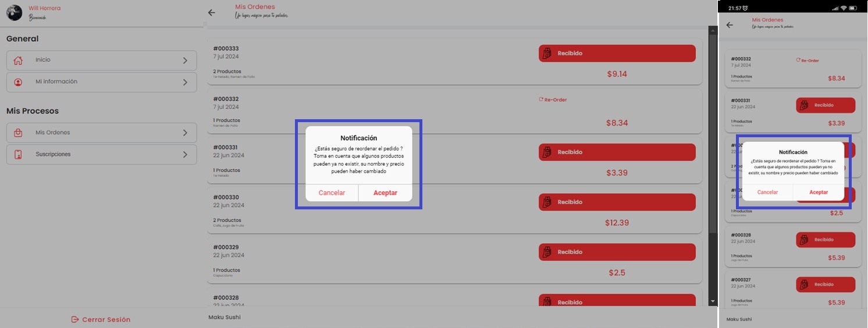Select the Cerrar Sesión option at bottom
This screenshot has width=868, height=328.
click(x=106, y=319)
